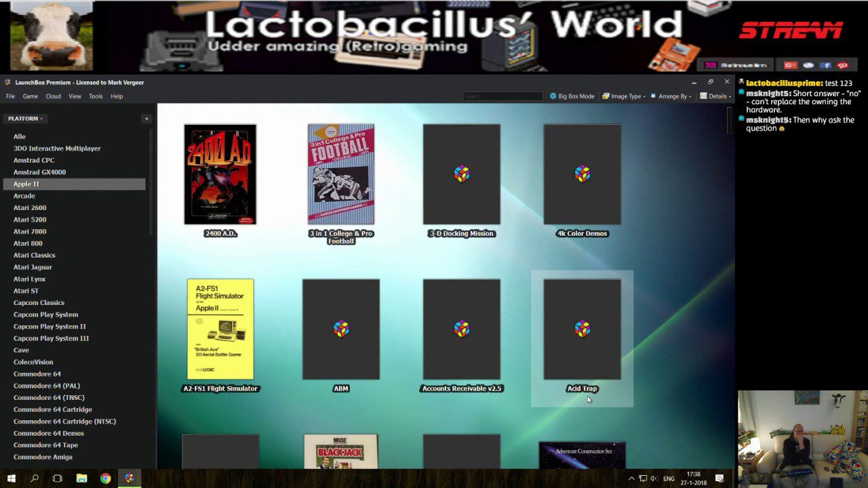Select the Alle platform

click(x=74, y=136)
